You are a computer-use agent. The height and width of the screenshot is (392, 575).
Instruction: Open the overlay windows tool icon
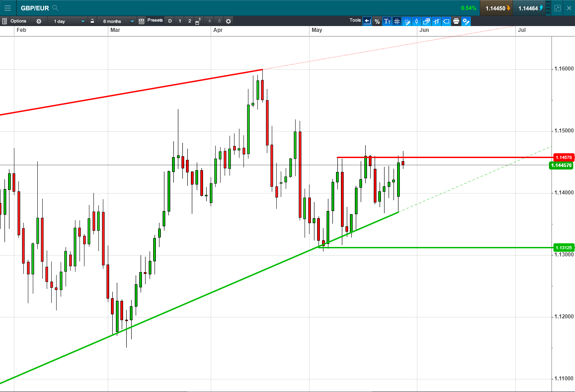click(426, 21)
